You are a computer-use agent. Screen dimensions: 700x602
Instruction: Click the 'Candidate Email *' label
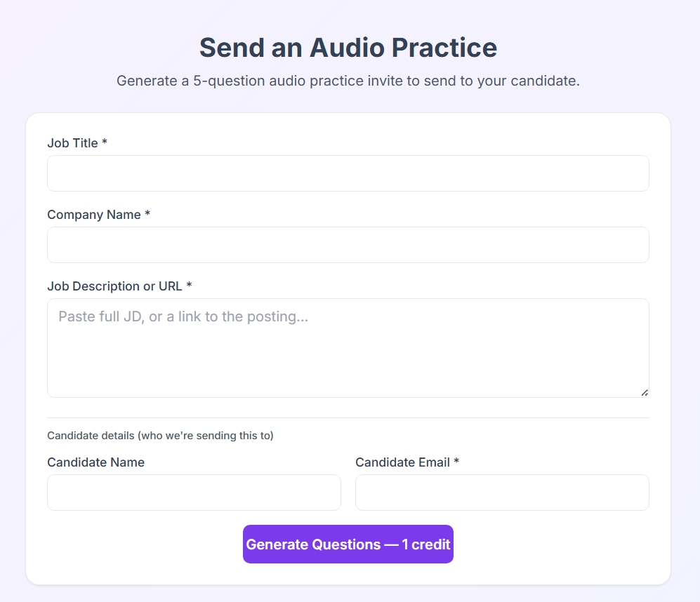407,462
